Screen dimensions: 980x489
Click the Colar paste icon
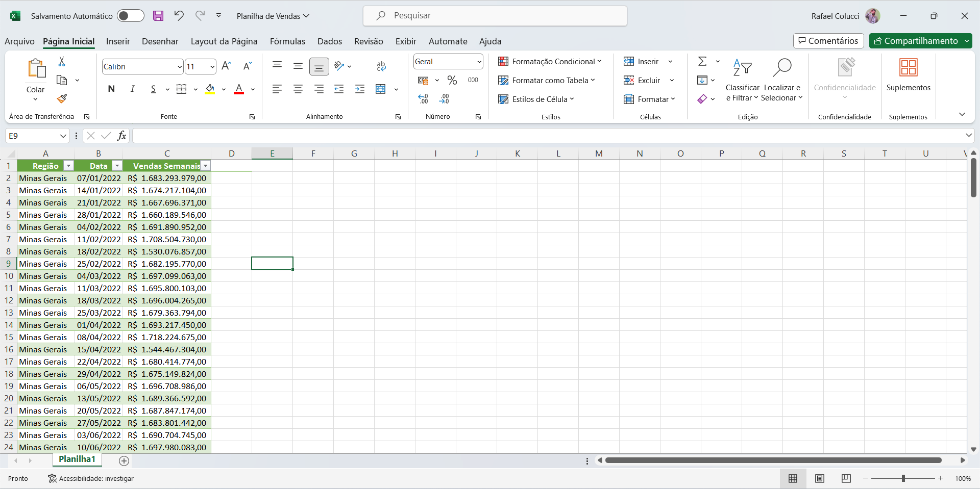36,69
